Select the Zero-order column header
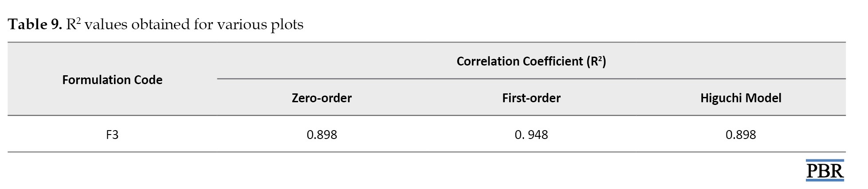 tap(322, 98)
